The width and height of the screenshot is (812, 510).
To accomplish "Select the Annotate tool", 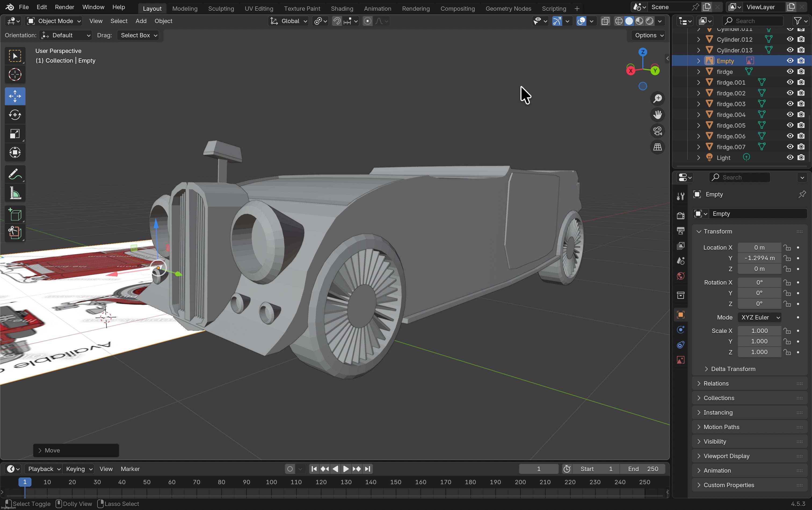I will click(x=15, y=174).
